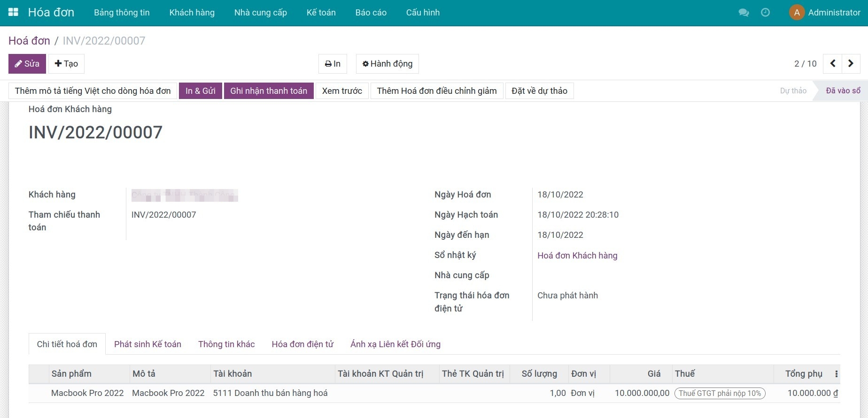Switch to Phát sinh Kế toán tab
868x418 pixels.
pos(147,344)
